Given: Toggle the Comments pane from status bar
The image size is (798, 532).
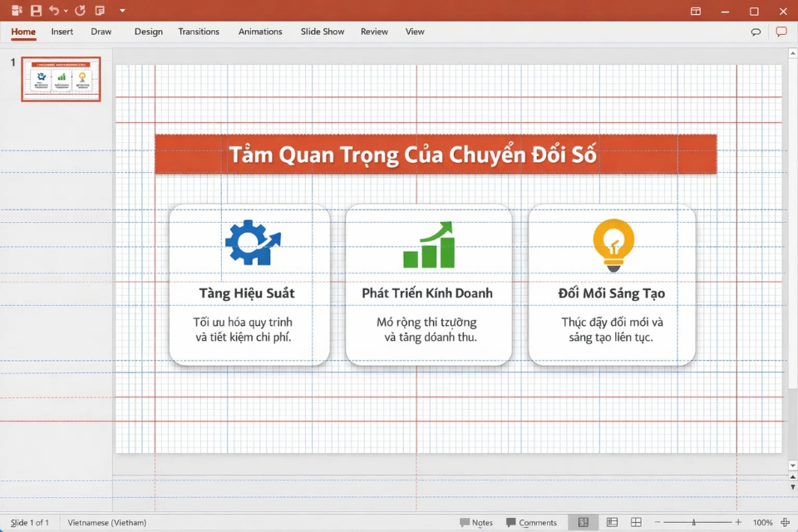Looking at the screenshot, I should 533,522.
